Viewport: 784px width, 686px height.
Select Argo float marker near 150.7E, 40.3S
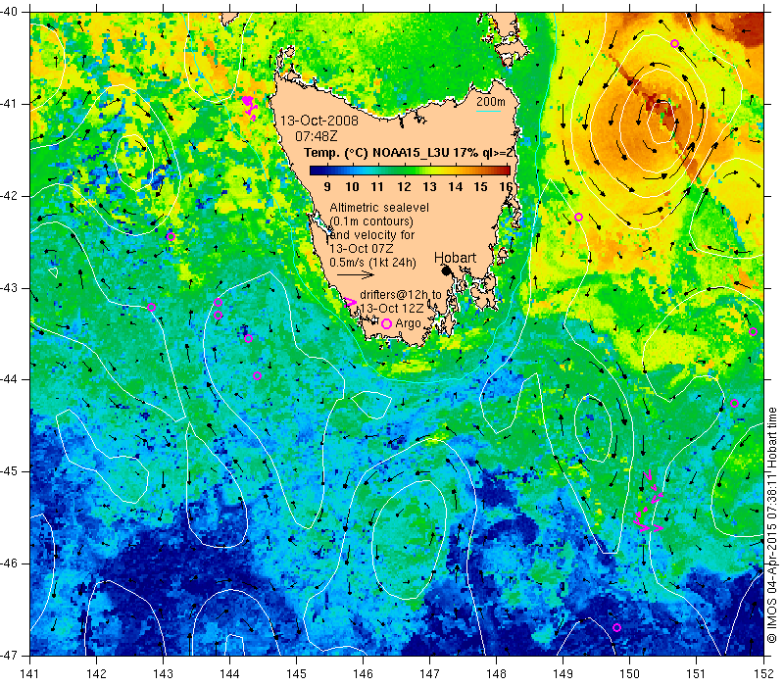[674, 43]
